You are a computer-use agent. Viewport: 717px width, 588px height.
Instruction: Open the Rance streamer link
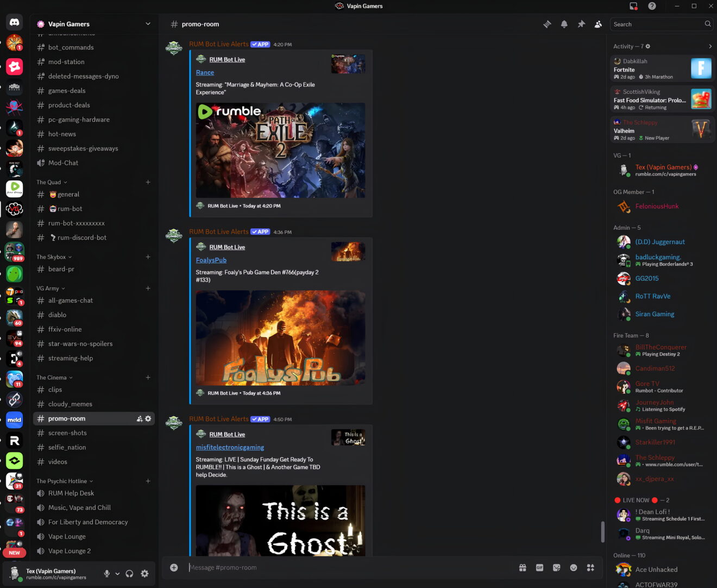(205, 72)
